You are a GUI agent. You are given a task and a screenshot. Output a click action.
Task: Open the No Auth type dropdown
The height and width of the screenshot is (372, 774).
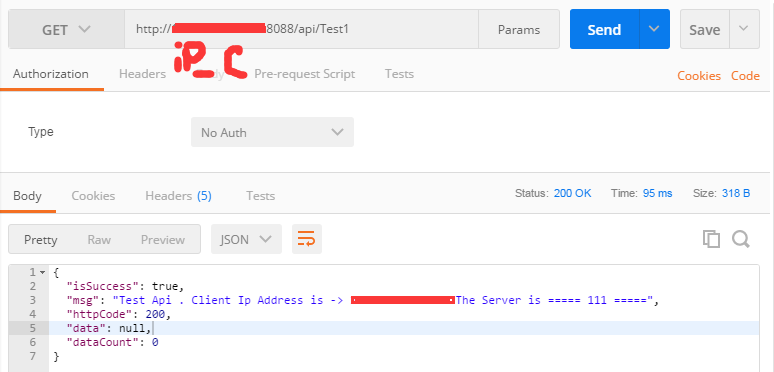click(x=272, y=132)
